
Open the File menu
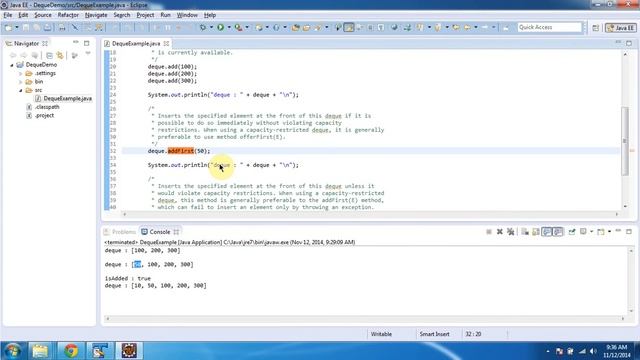(x=7, y=15)
